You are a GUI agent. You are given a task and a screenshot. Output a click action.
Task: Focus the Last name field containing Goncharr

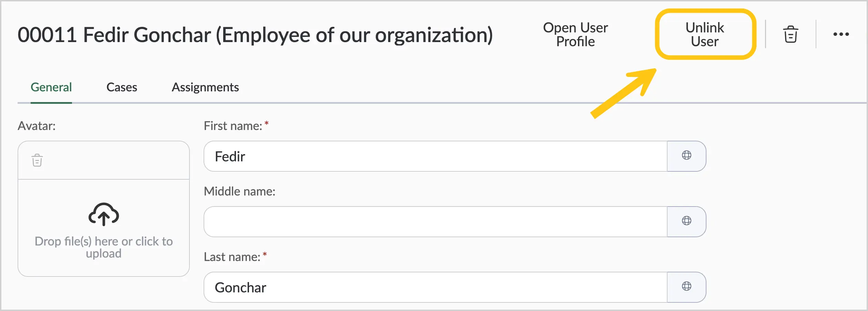tap(436, 287)
